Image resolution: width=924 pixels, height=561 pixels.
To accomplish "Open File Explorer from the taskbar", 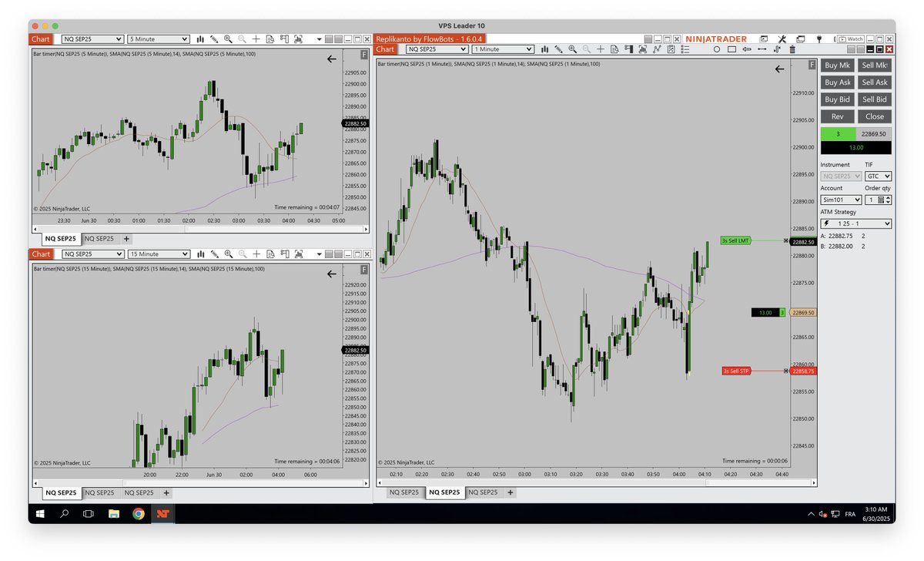I will pos(113,513).
